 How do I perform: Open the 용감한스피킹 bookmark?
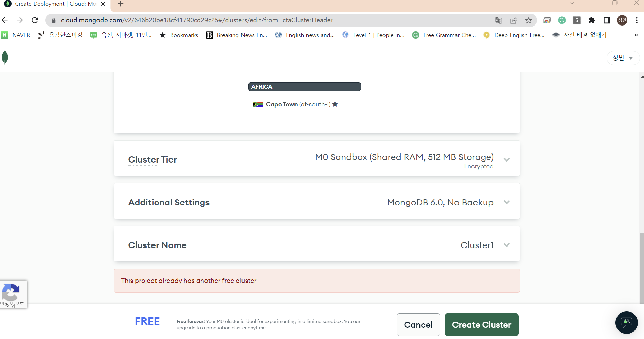click(x=60, y=35)
